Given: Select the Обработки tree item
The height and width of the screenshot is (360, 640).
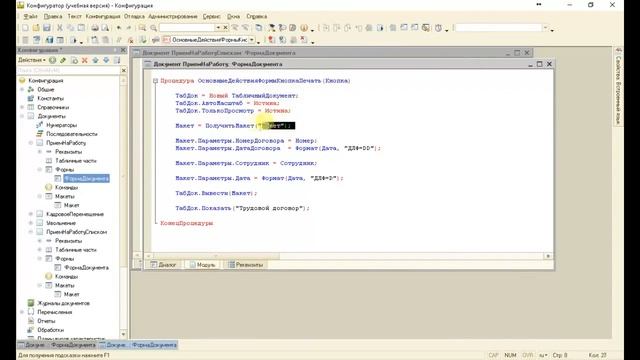Looking at the screenshot, I should [50, 330].
